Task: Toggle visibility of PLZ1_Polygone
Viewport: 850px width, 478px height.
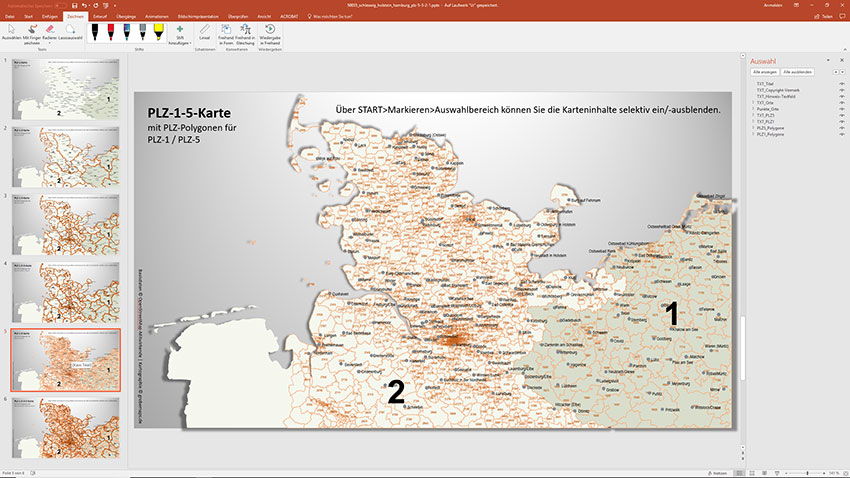Action: (x=843, y=133)
